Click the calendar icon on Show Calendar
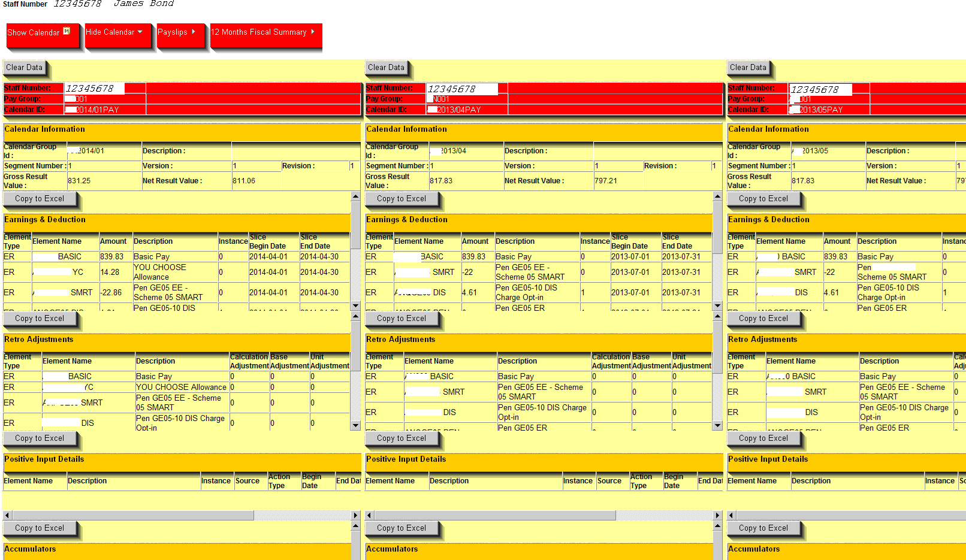The width and height of the screenshot is (966, 560). 67,31
